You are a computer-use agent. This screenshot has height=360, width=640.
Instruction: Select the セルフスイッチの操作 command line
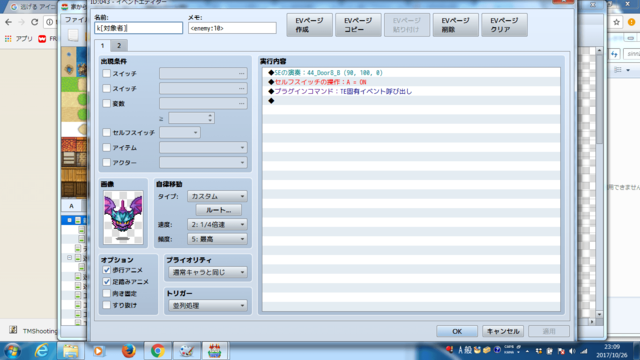click(x=411, y=82)
